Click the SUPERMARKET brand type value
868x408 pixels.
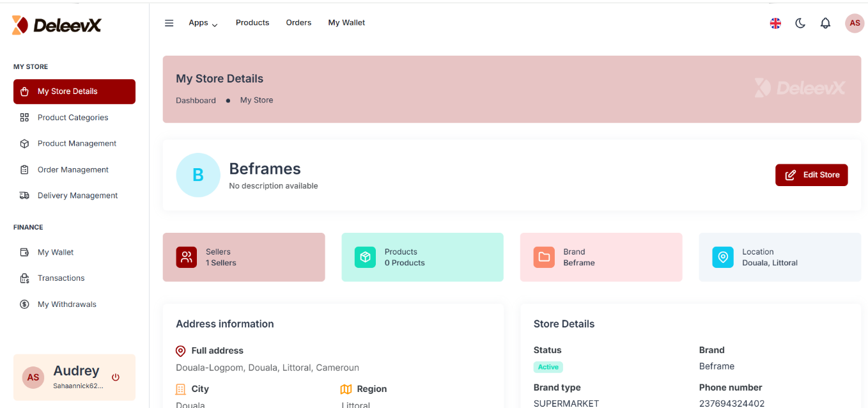(566, 404)
